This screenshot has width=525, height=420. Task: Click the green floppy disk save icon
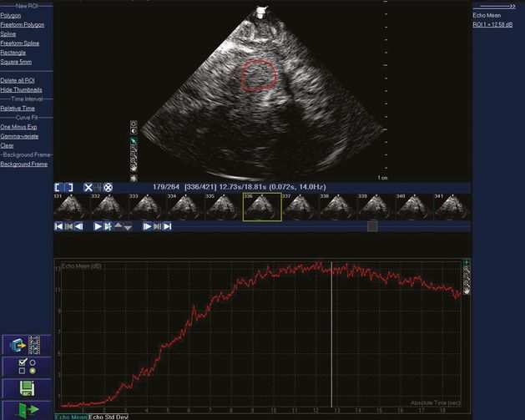[x=27, y=388]
